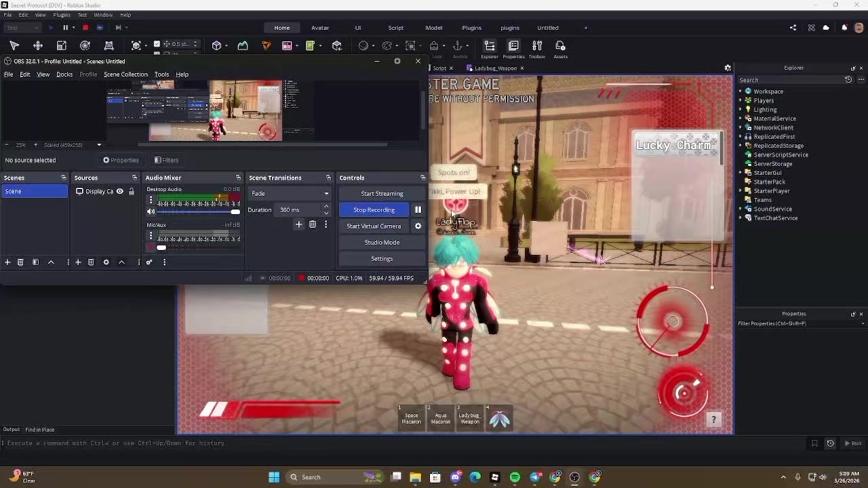Click Start Streaming in OBS Controls
868x488 pixels.
tap(382, 194)
